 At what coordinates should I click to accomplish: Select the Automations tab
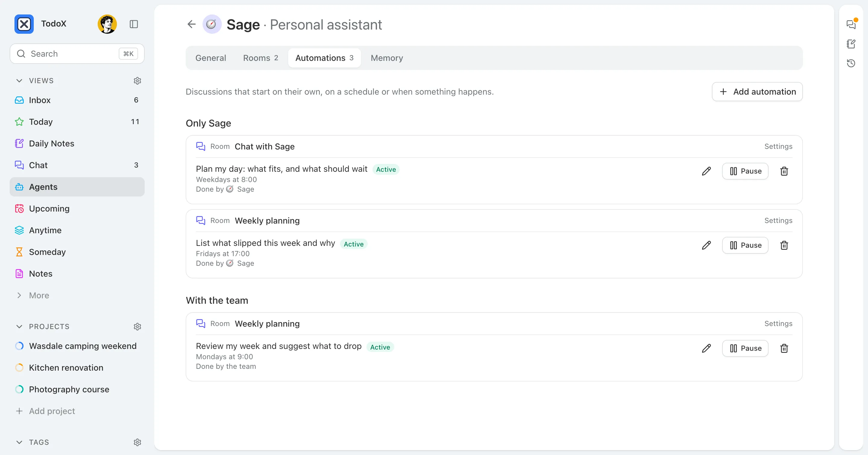point(324,58)
